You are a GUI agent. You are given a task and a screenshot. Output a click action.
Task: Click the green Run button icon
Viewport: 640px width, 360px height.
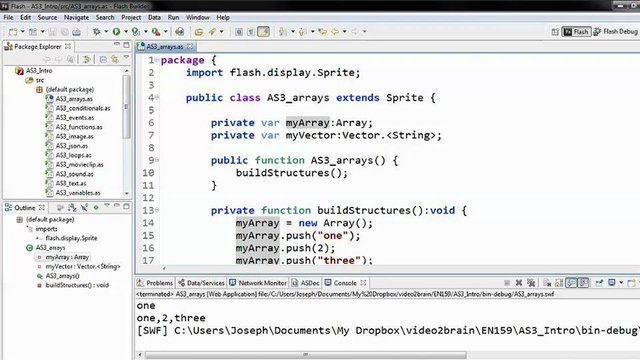click(116, 31)
